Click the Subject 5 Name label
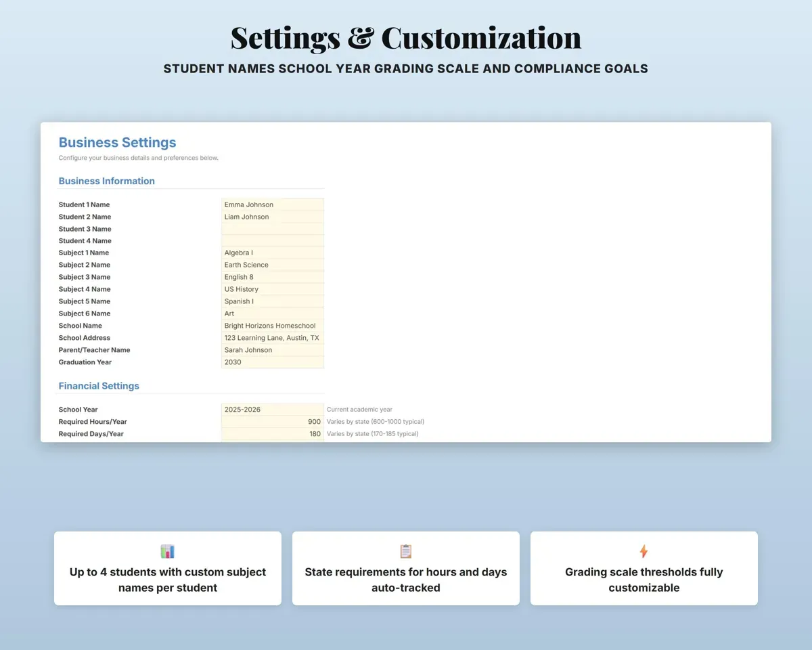This screenshot has height=650, width=812. (84, 302)
